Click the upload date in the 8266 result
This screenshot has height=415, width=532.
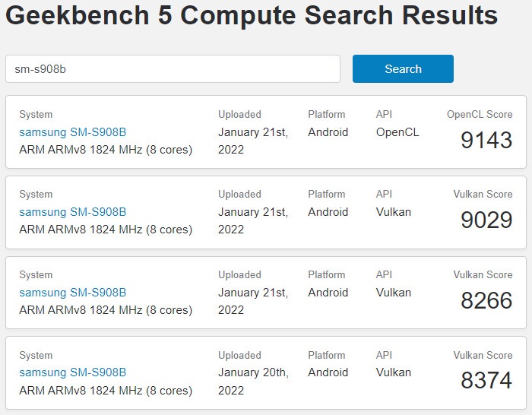(253, 301)
